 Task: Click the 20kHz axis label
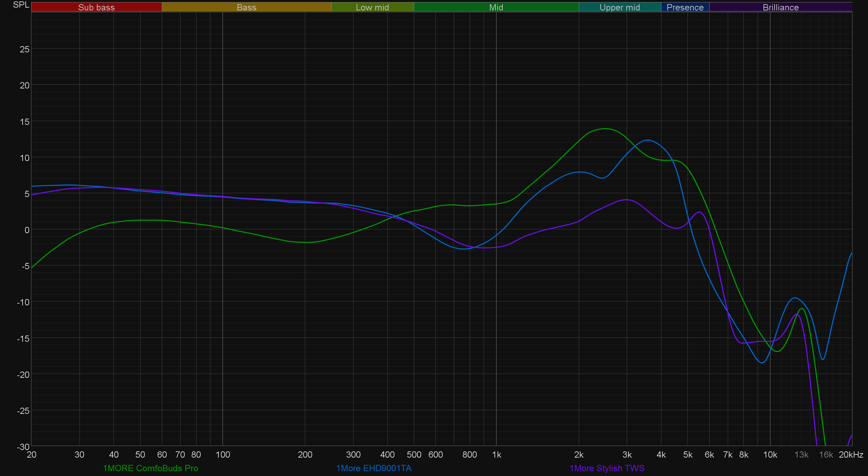click(x=851, y=454)
